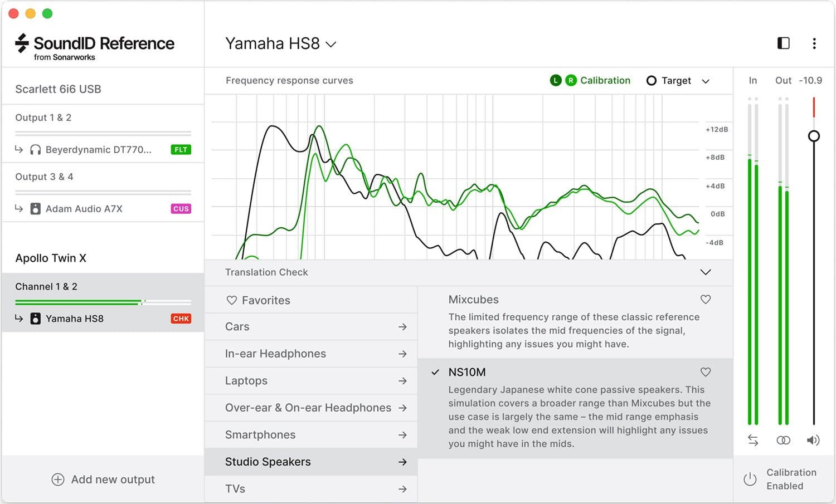836x504 pixels.
Task: Click the speaker volume mute icon
Action: pos(813,441)
